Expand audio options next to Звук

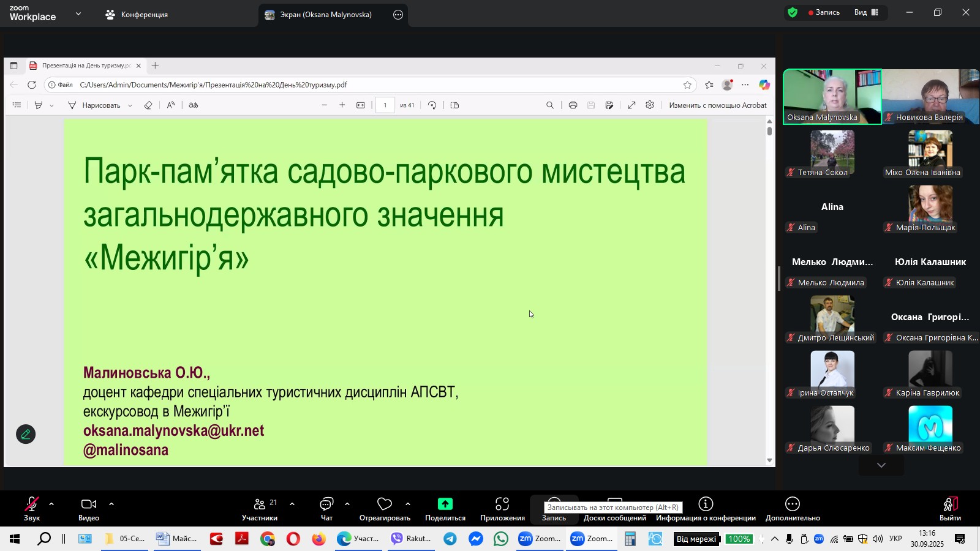tap(50, 506)
